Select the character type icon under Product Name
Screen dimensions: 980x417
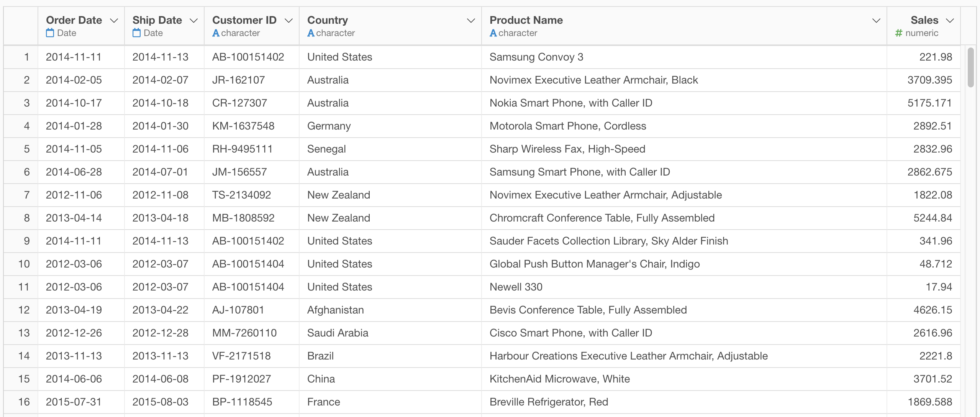(493, 33)
